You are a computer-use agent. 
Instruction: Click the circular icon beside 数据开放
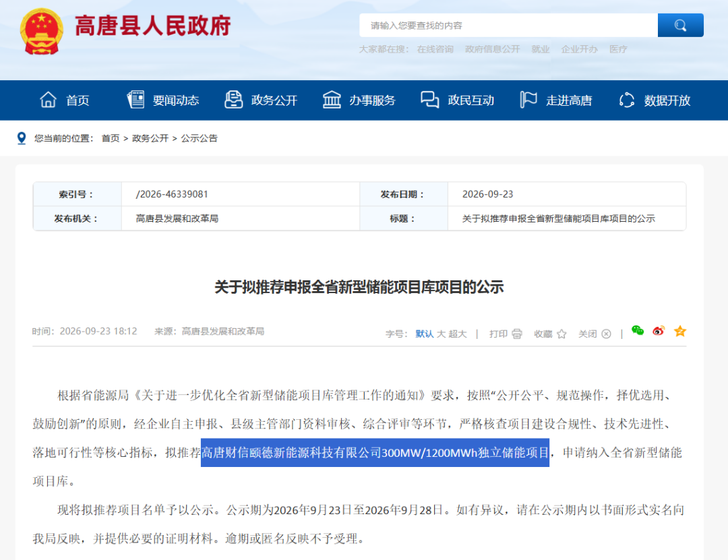[x=626, y=100]
